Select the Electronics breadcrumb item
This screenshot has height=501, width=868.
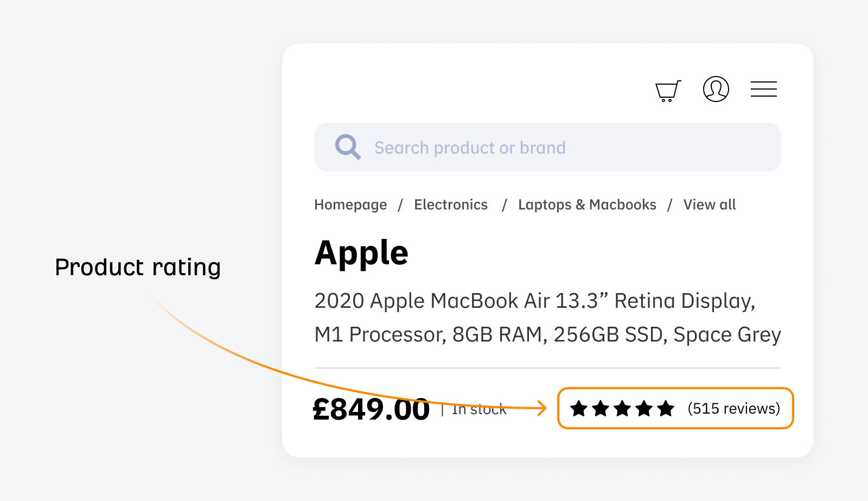451,205
